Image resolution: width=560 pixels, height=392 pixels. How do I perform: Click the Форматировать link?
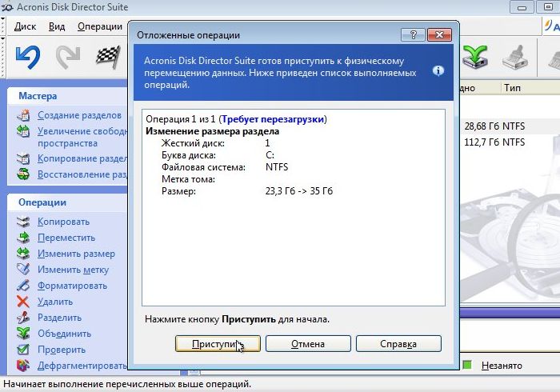click(x=73, y=286)
